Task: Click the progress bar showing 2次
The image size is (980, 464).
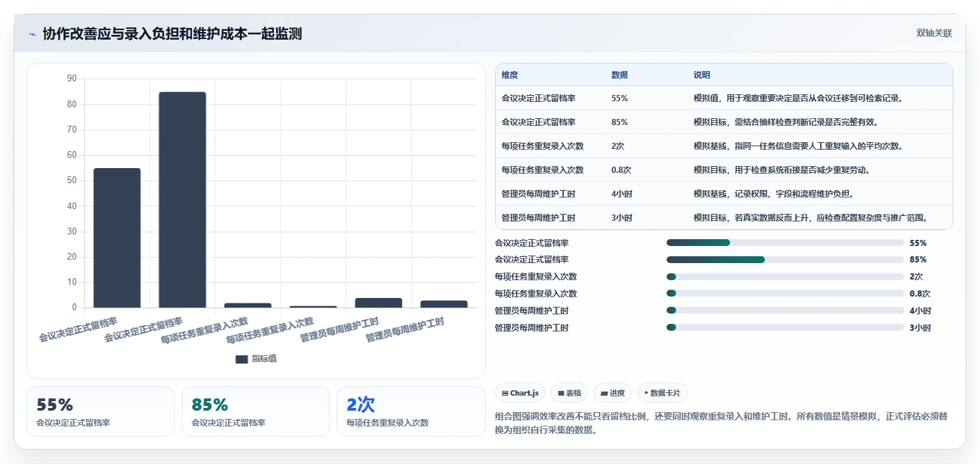Action: pyautogui.click(x=785, y=277)
